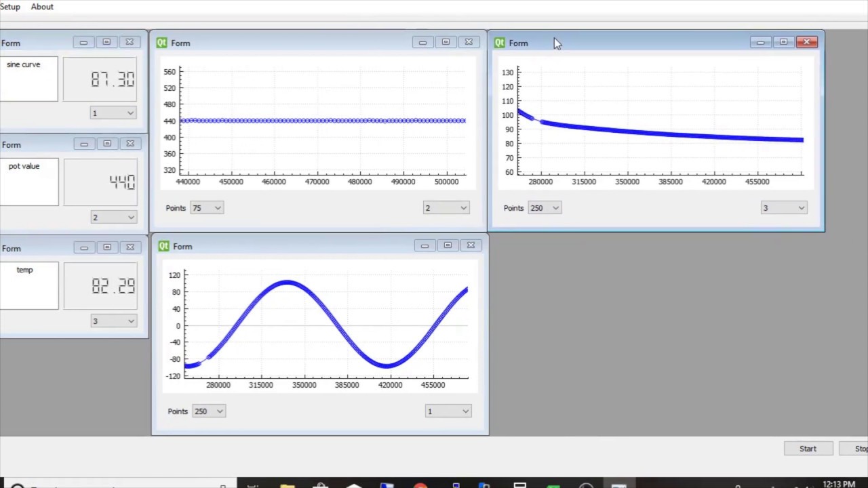The image size is (868, 488).
Task: Click the 'temp' label box
Action: click(28, 285)
